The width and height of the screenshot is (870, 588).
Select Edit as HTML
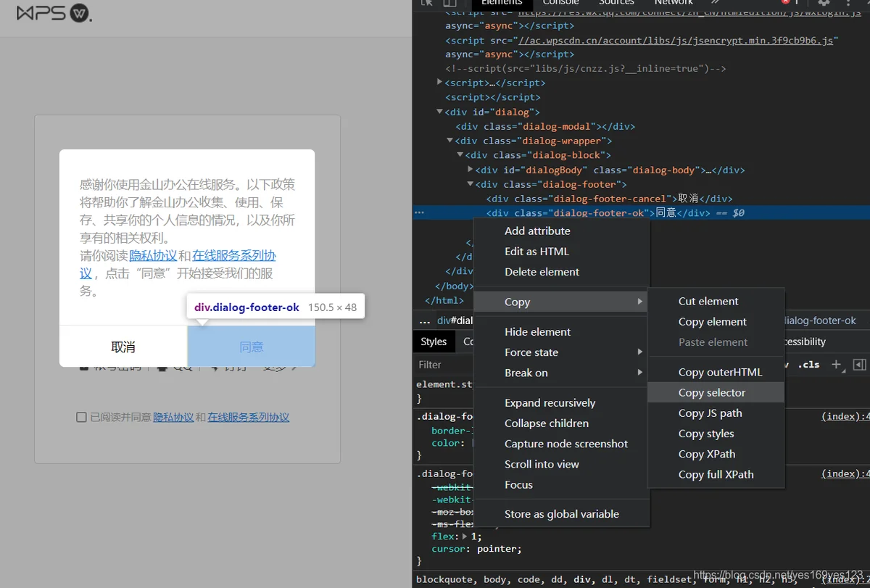pyautogui.click(x=561, y=251)
